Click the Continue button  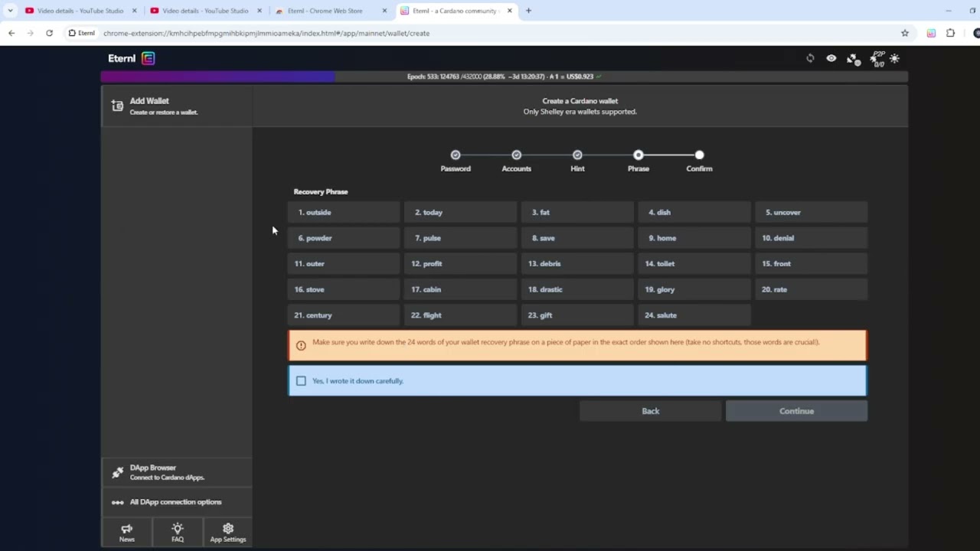(x=796, y=411)
